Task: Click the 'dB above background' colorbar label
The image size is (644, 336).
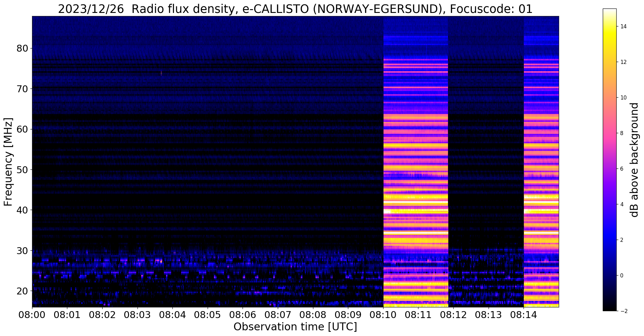Action: [635, 160]
